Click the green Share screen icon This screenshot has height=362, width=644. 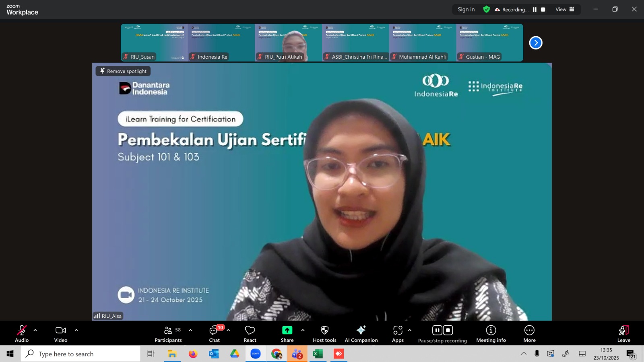click(x=287, y=330)
